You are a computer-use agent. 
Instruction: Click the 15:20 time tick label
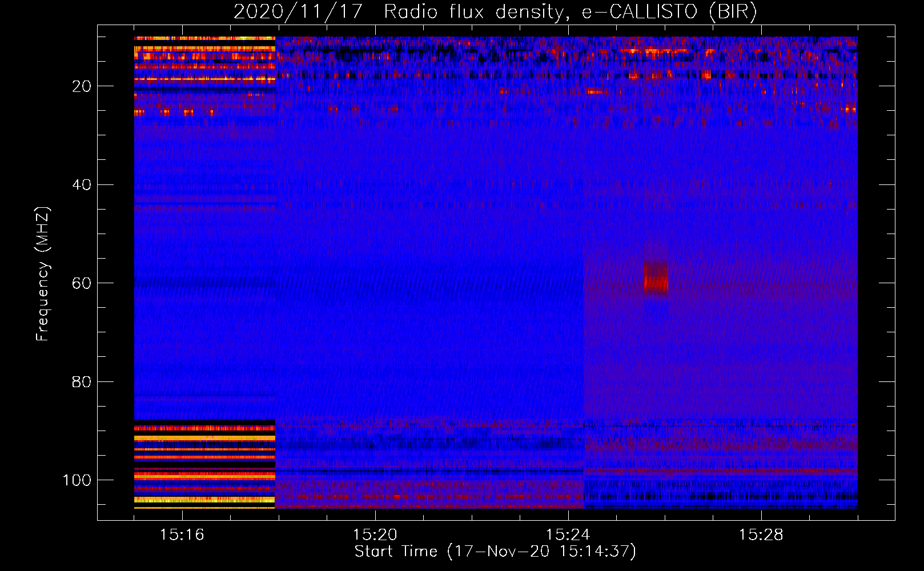[x=375, y=535]
